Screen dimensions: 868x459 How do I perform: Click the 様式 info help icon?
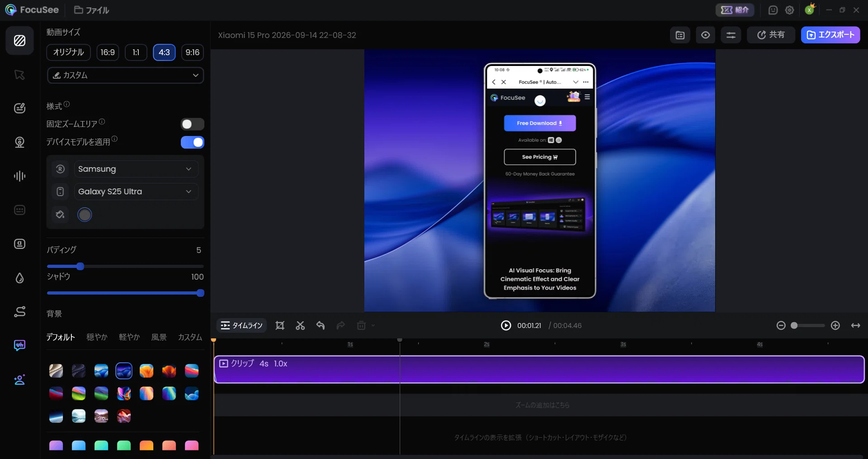coord(66,104)
